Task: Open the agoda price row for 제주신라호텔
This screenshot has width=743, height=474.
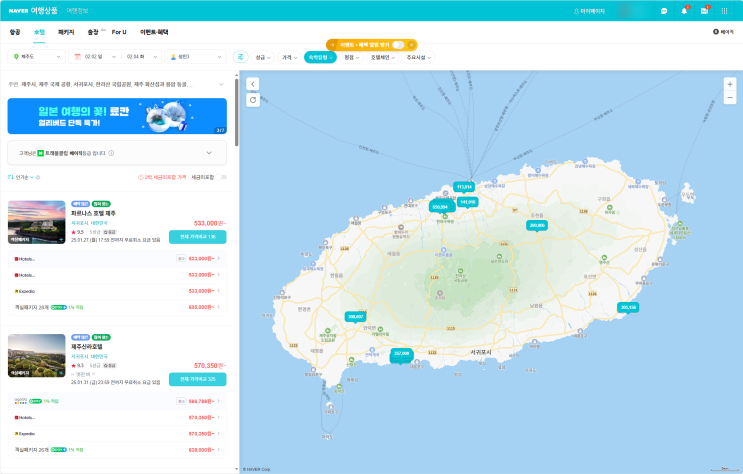Action: tap(117, 401)
